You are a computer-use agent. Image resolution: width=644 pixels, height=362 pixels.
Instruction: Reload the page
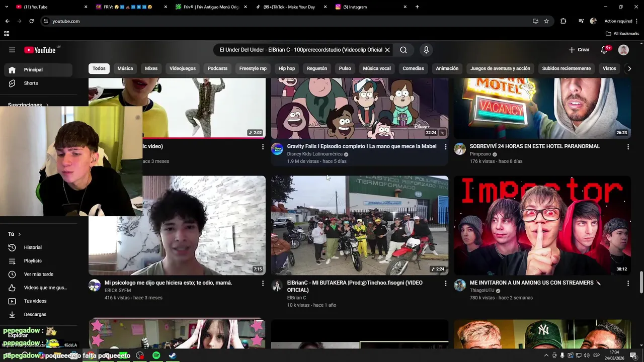click(x=31, y=21)
